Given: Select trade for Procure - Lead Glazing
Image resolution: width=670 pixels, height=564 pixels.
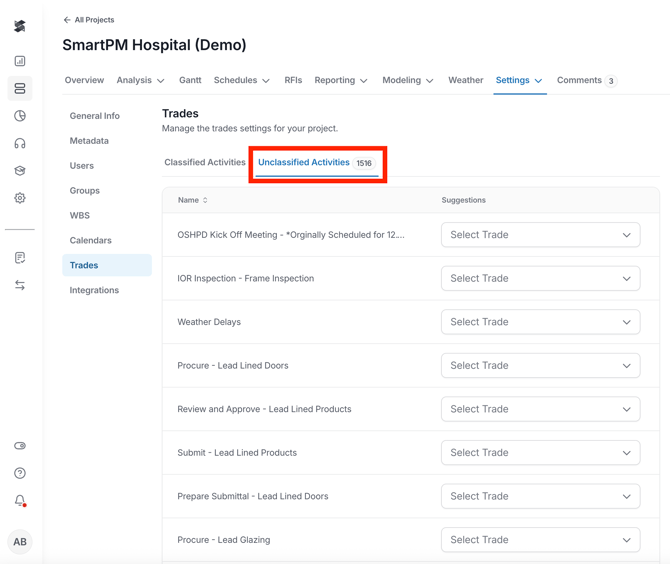Looking at the screenshot, I should (x=541, y=540).
